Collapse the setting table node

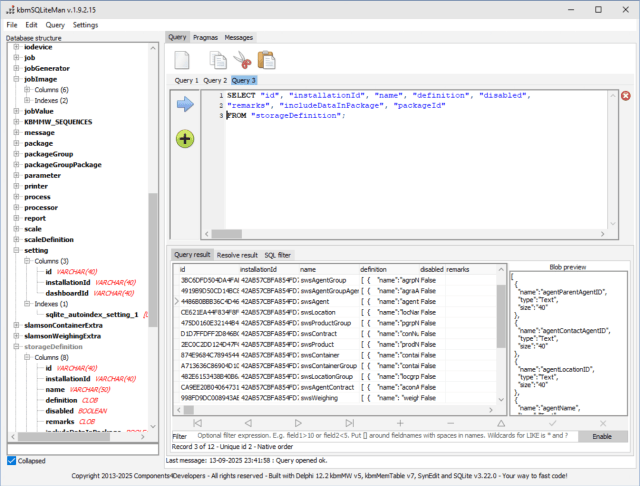click(x=16, y=250)
